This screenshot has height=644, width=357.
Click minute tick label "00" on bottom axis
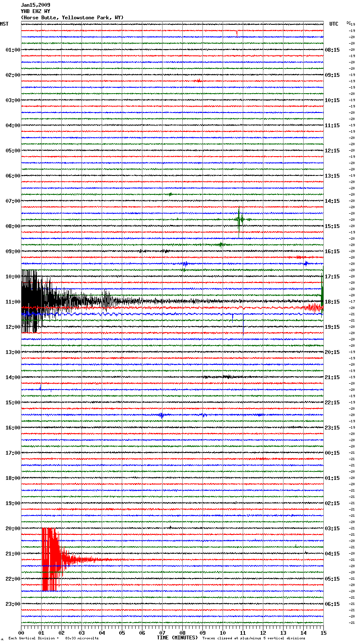21,633
